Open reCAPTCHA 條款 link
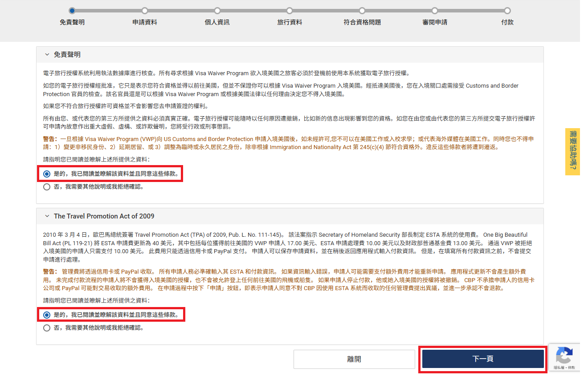Image resolution: width=588 pixels, height=376 pixels. click(571, 368)
